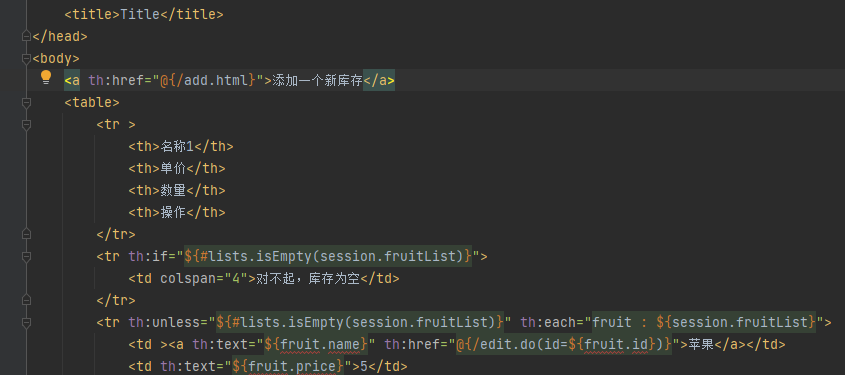This screenshot has width=845, height=375.
Task: Click the <title>Title</title> line
Action: pyautogui.click(x=143, y=15)
